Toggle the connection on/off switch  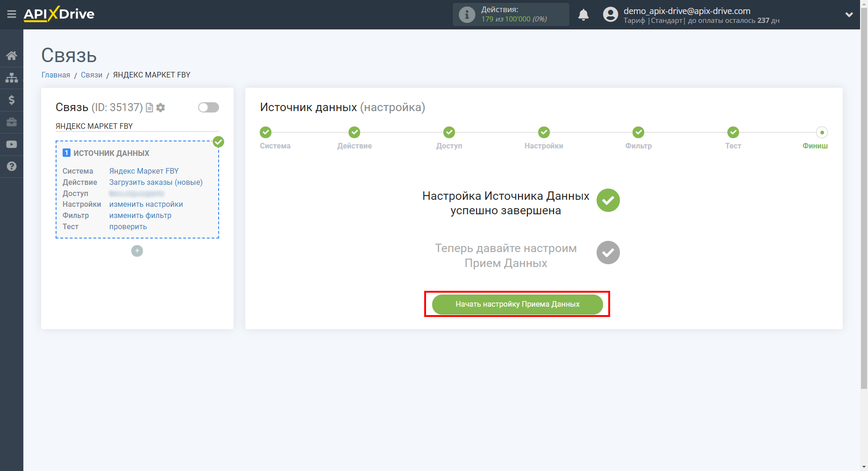pos(208,107)
